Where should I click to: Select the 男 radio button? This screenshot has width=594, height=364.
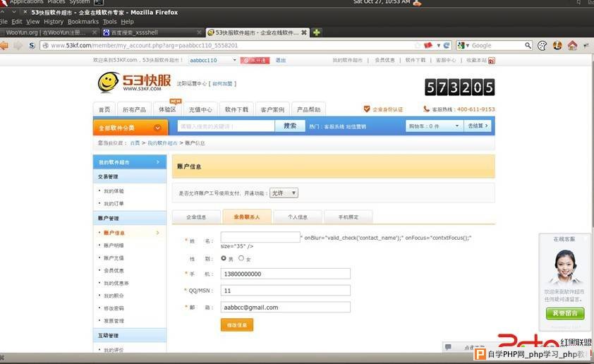coord(224,258)
